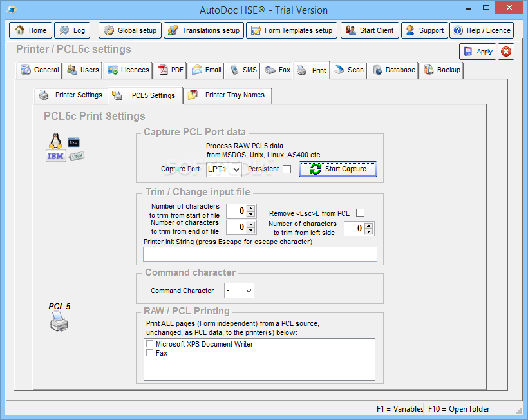Click the red cancel X button
The height and width of the screenshot is (420, 528).
click(x=506, y=52)
